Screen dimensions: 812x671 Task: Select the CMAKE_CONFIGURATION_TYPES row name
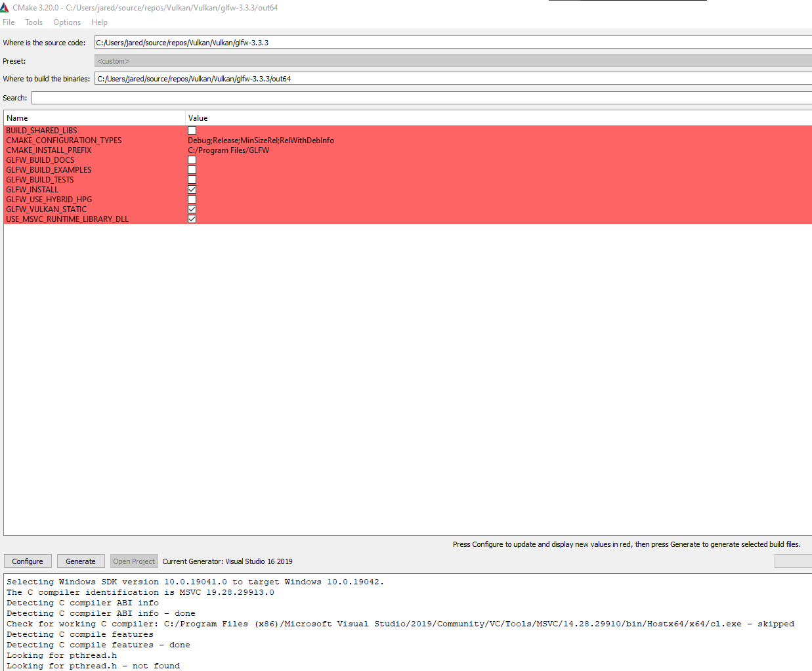pyautogui.click(x=64, y=141)
